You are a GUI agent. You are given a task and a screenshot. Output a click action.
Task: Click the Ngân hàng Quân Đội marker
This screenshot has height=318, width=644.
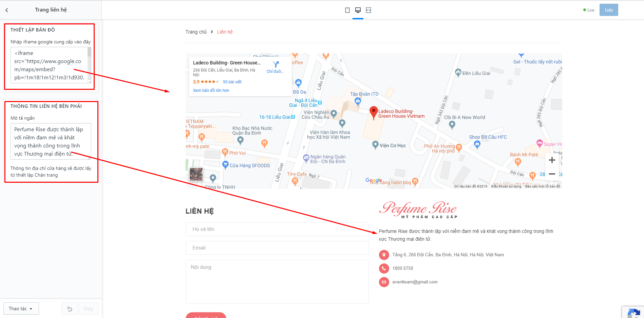click(306, 158)
